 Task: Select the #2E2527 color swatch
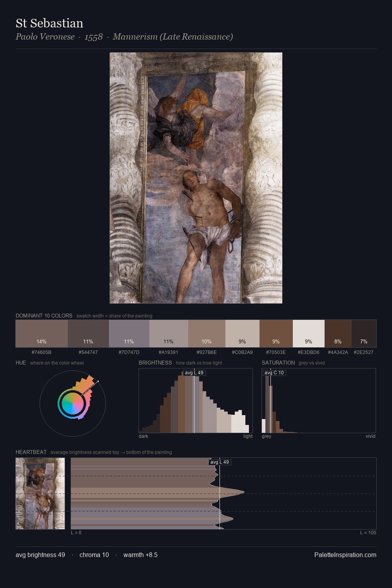[364, 334]
